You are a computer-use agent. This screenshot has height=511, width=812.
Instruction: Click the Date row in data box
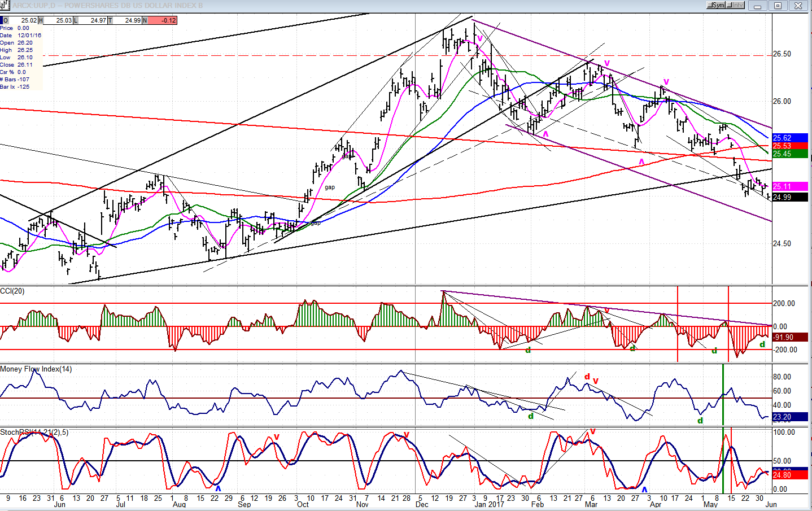tap(20, 35)
